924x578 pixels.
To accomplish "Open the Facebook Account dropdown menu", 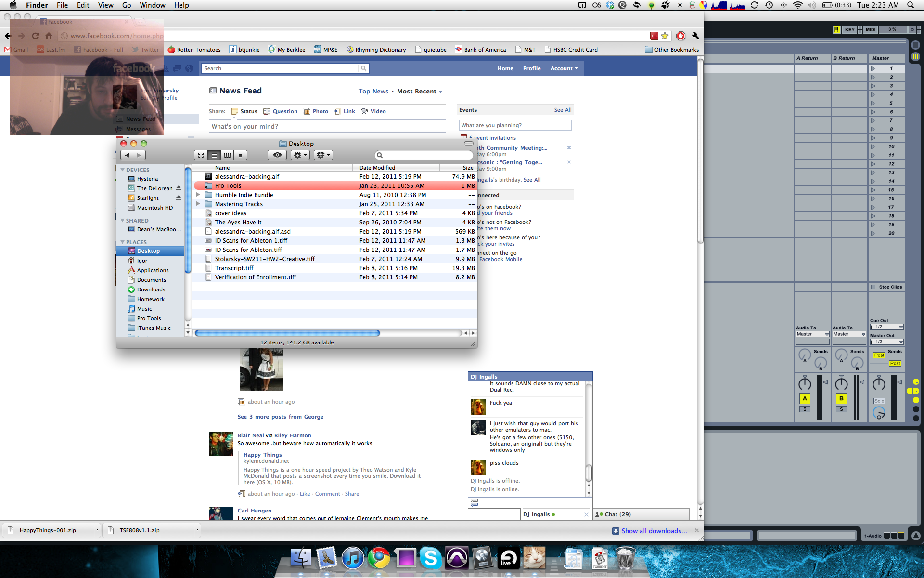I will (x=564, y=68).
